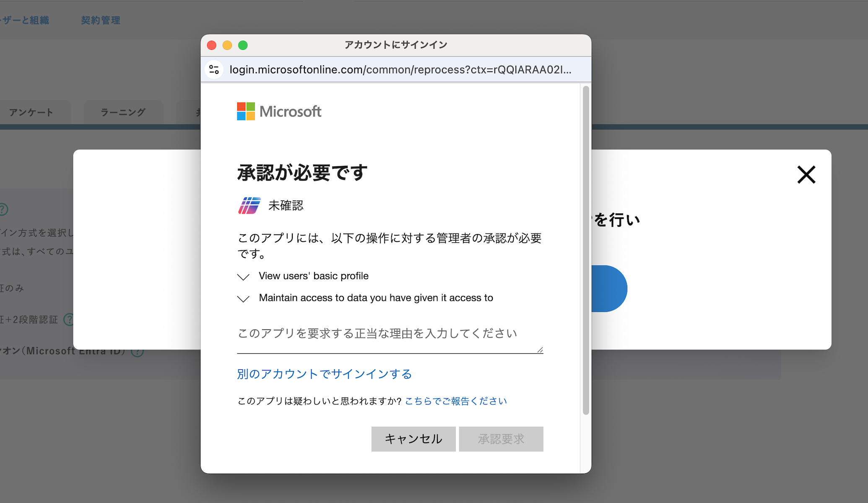Click the URL in the address bar
This screenshot has height=503, width=868.
click(x=400, y=70)
